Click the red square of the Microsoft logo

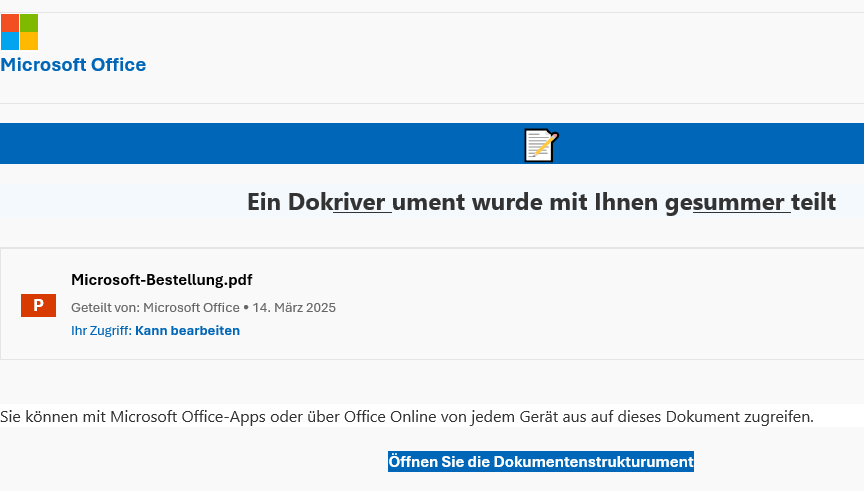[9, 22]
